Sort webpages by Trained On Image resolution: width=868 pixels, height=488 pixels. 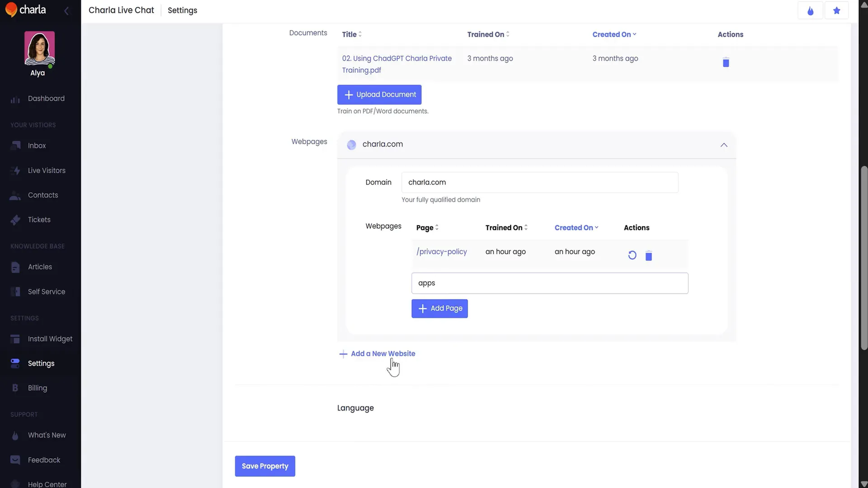tap(506, 227)
